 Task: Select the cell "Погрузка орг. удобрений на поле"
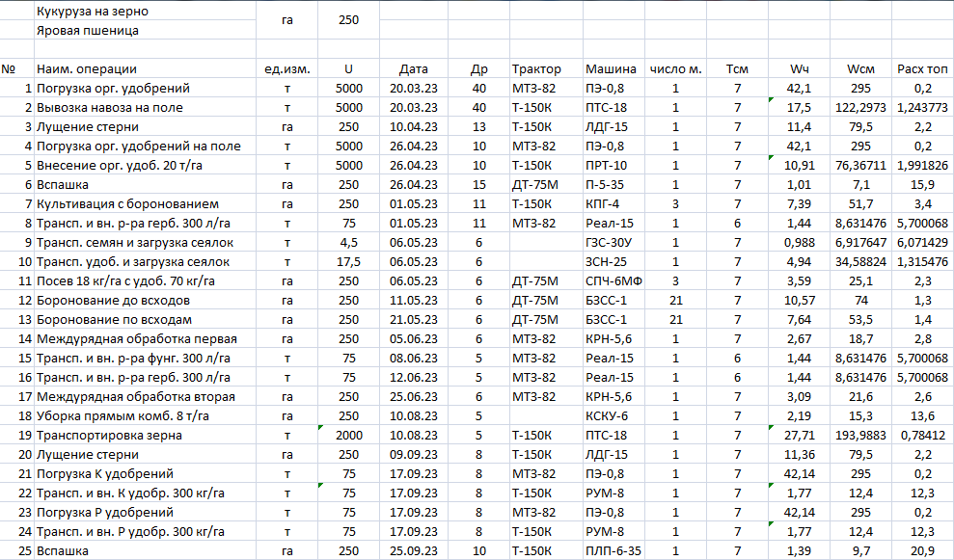point(145,146)
